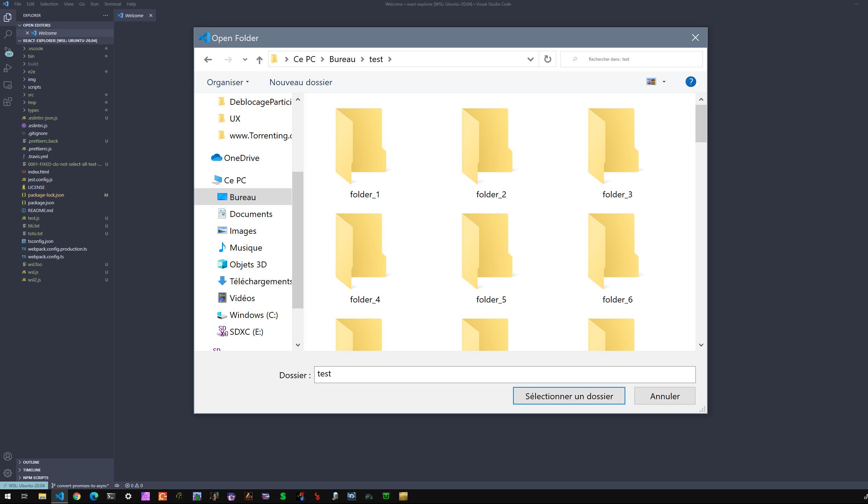Image resolution: width=868 pixels, height=504 pixels.
Task: Refresh the test folder view
Action: tap(547, 59)
